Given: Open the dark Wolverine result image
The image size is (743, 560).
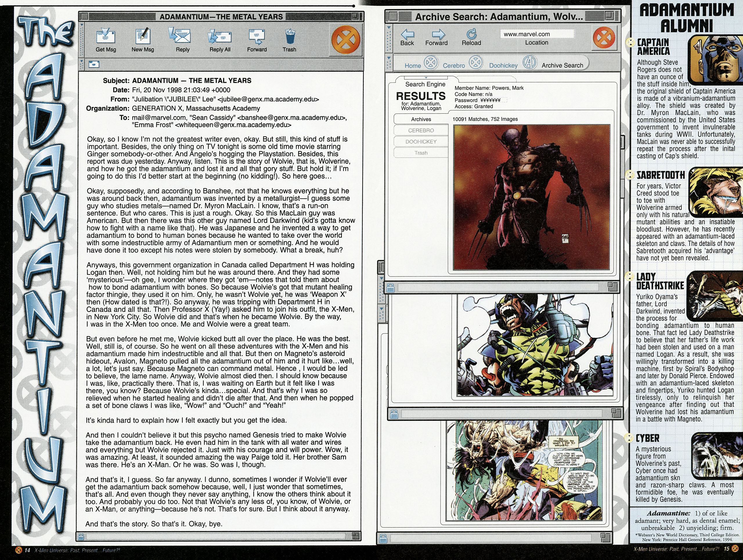Looking at the screenshot, I should click(531, 197).
